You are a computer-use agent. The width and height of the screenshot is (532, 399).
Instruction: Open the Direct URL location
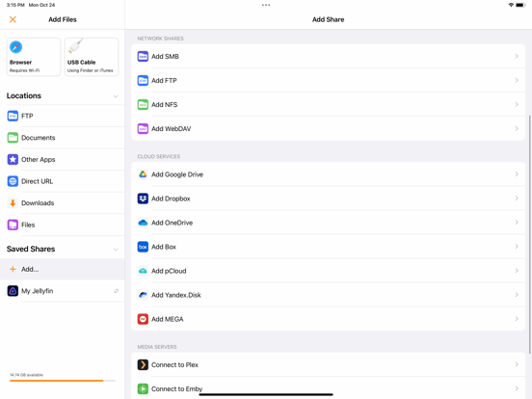click(63, 181)
